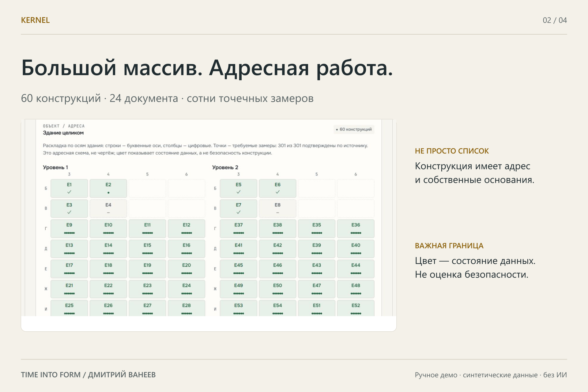This screenshot has height=392, width=588.
Task: Select the E45 cell
Action: click(x=239, y=269)
